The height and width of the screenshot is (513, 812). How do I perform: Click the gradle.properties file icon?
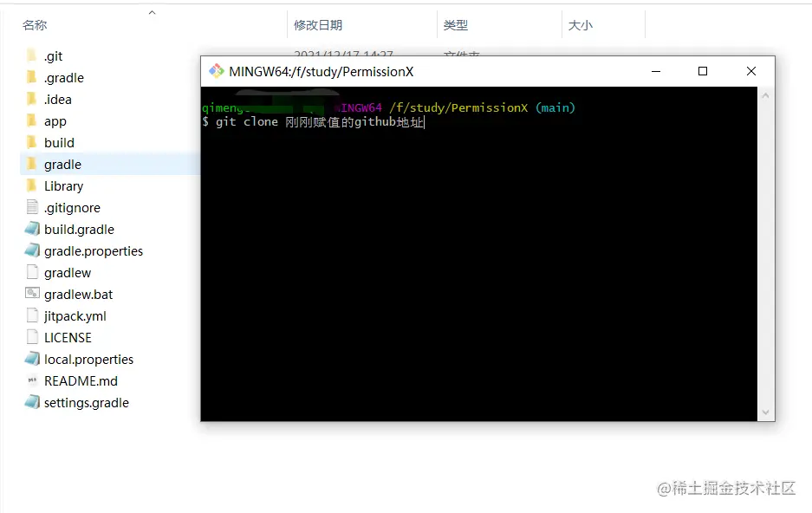coord(32,250)
